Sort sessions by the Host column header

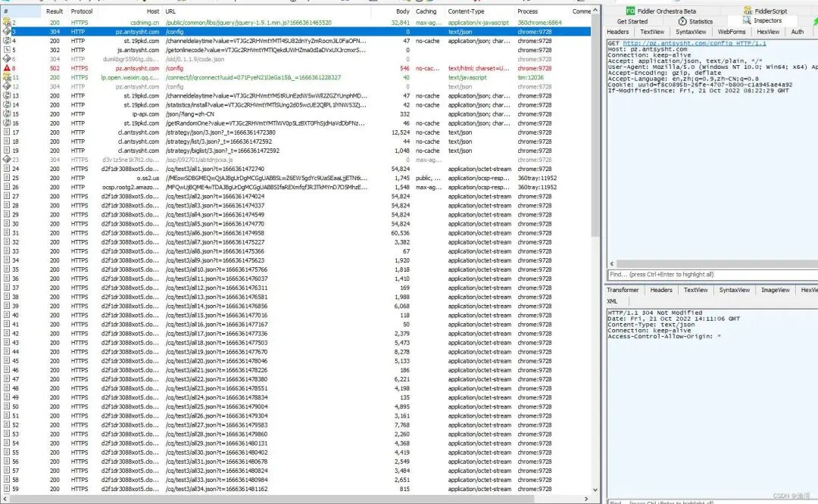point(130,11)
